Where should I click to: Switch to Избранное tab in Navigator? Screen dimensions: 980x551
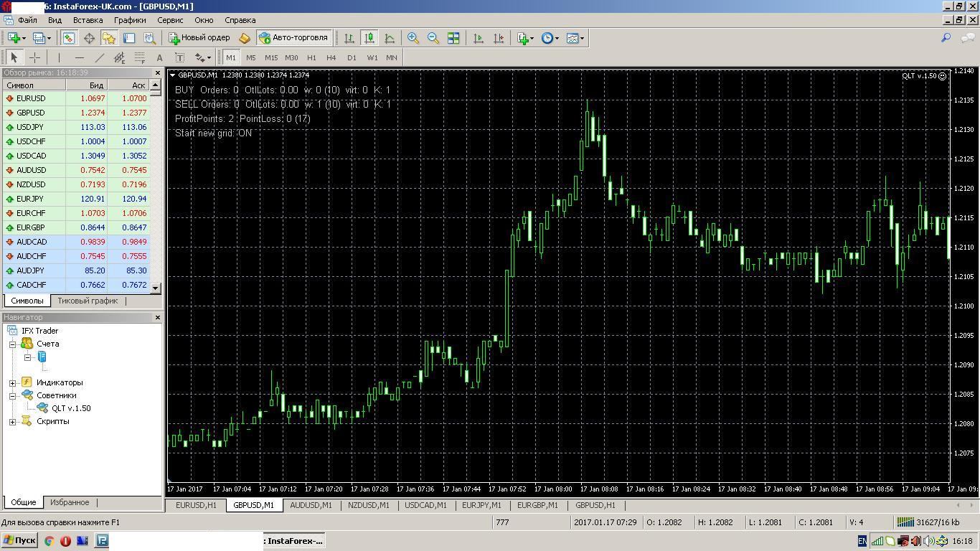tap(70, 502)
